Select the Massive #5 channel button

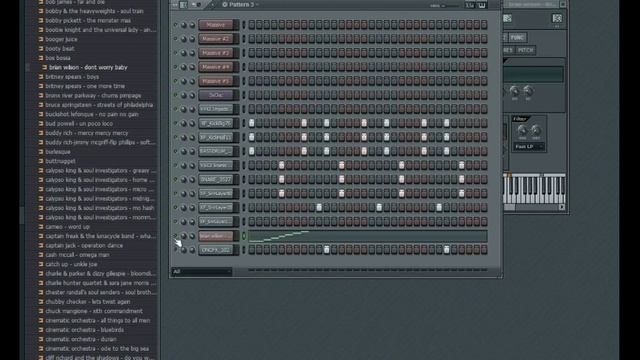216,81
